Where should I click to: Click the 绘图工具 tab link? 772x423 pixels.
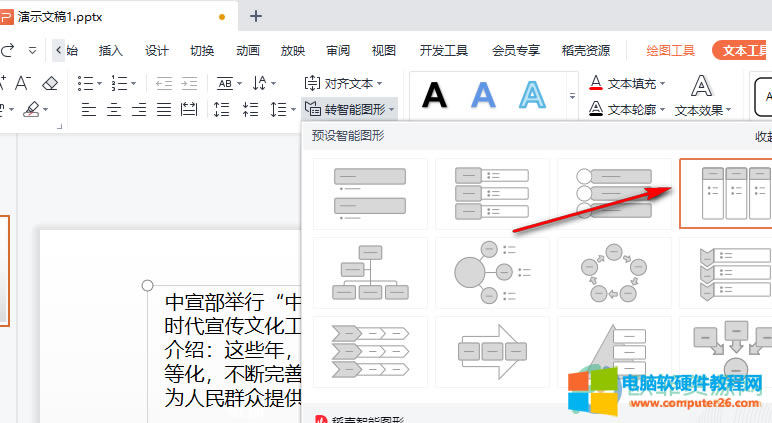click(x=670, y=50)
